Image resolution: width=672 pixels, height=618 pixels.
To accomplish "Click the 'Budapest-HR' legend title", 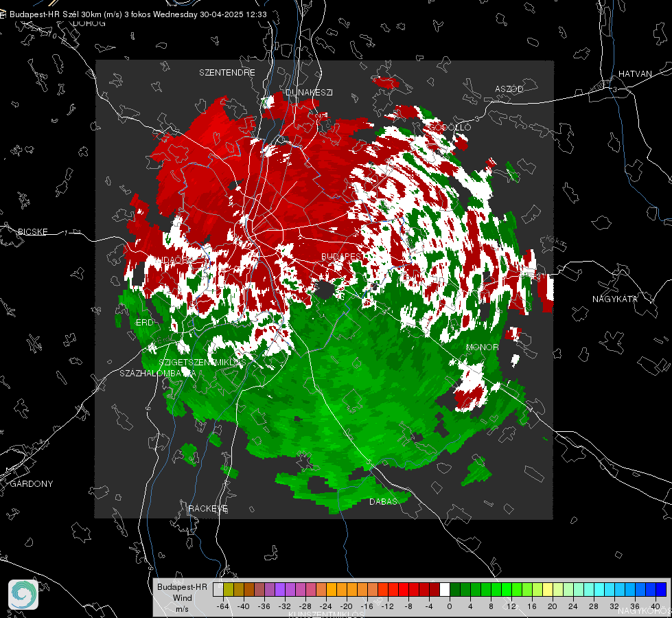I will [182, 586].
